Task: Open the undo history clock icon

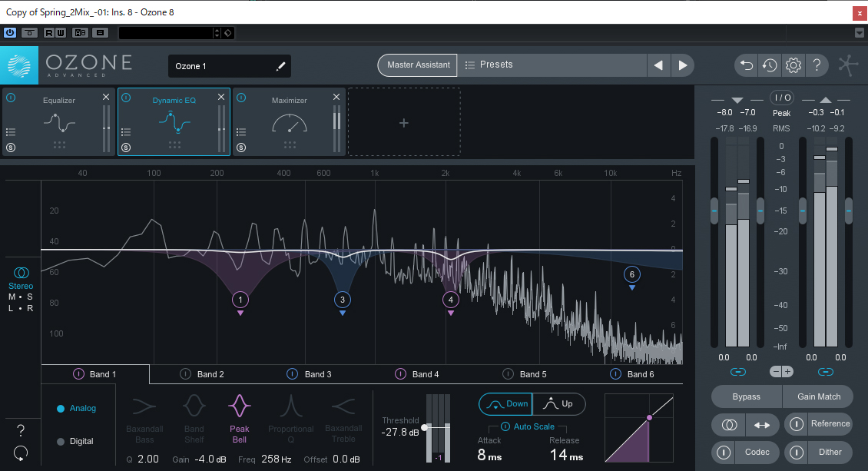Action: [x=770, y=65]
